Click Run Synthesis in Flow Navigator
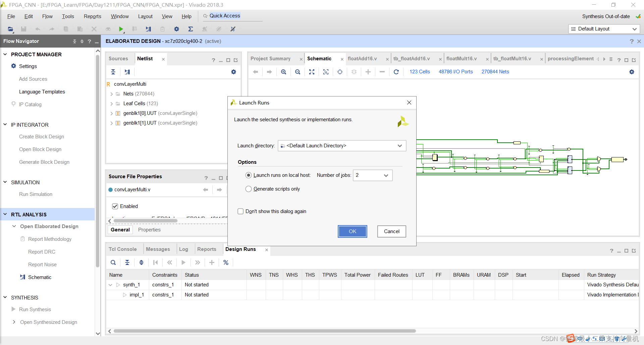Image resolution: width=644 pixels, height=345 pixels. 35,309
